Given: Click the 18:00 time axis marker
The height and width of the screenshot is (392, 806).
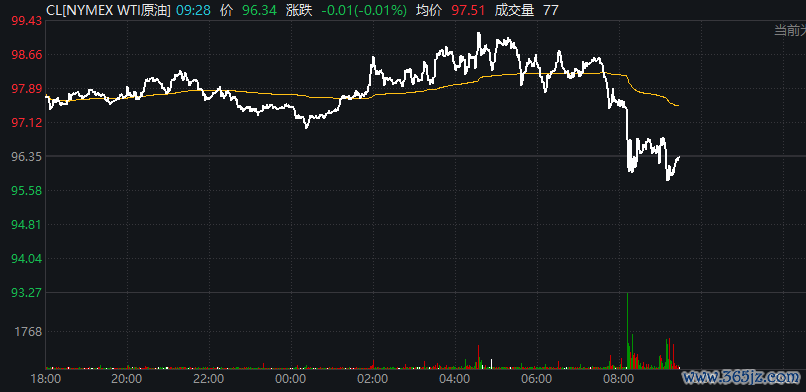Looking at the screenshot, I should click(46, 379).
